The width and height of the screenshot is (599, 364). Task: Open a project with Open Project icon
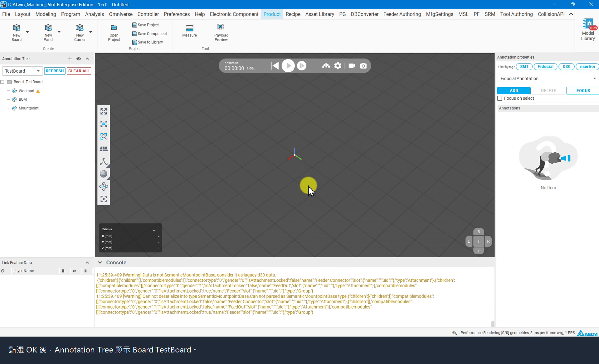pyautogui.click(x=114, y=33)
